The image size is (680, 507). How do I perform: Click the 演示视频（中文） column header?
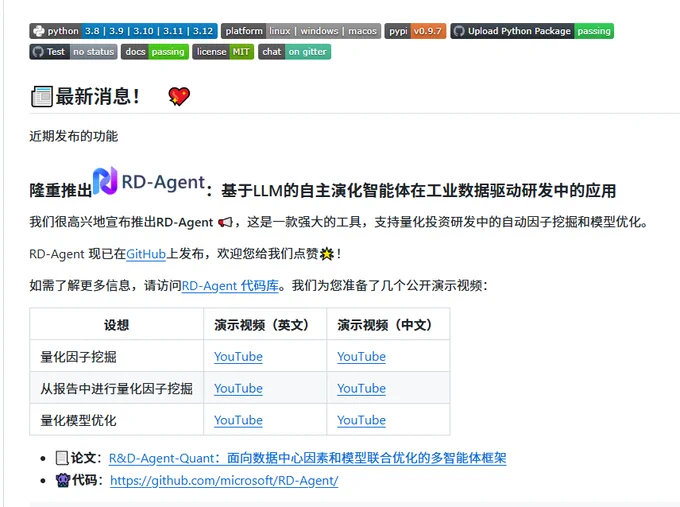[388, 324]
